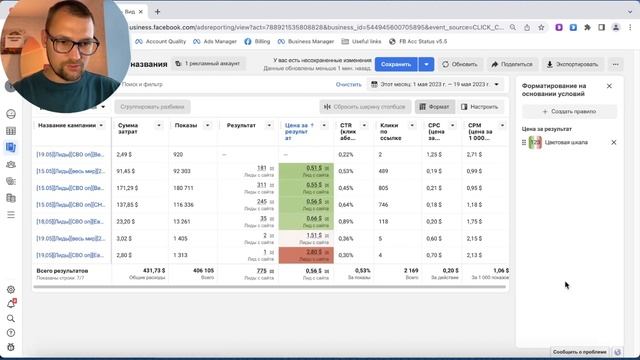The height and width of the screenshot is (360, 640).
Task: Click Сбросить ширину столбцов button
Action: coord(365,107)
